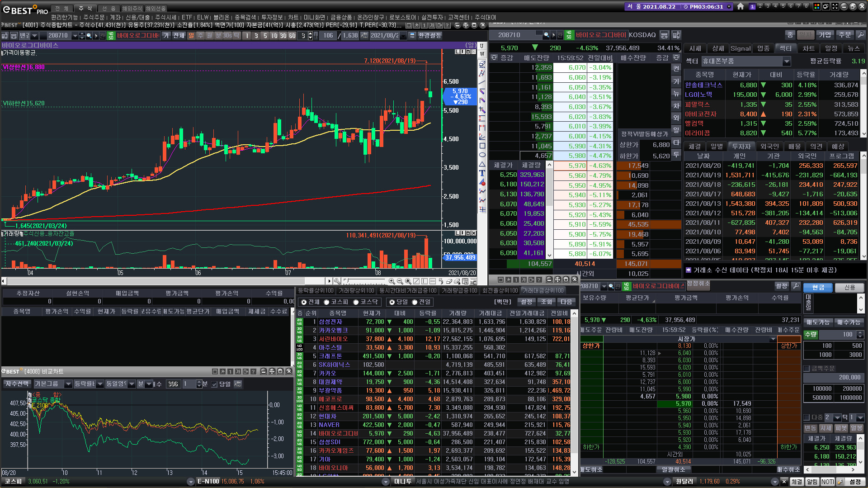Select the 코스닥 radio button

356,302
